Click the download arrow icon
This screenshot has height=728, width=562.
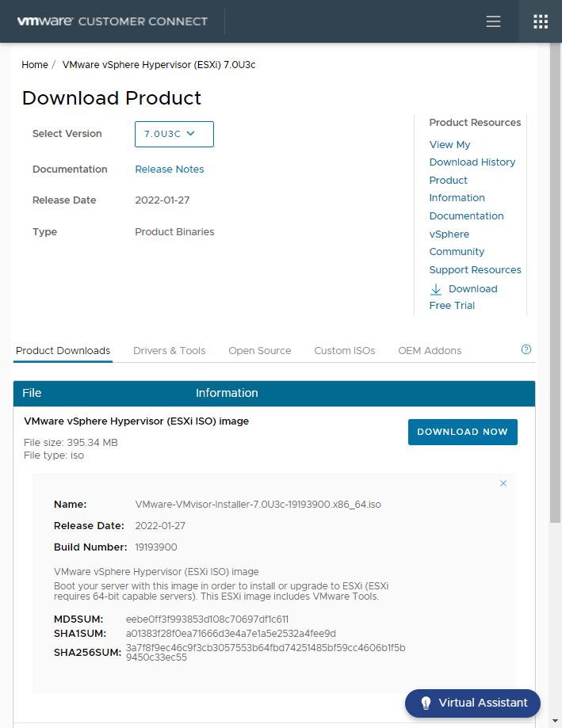tap(436, 289)
